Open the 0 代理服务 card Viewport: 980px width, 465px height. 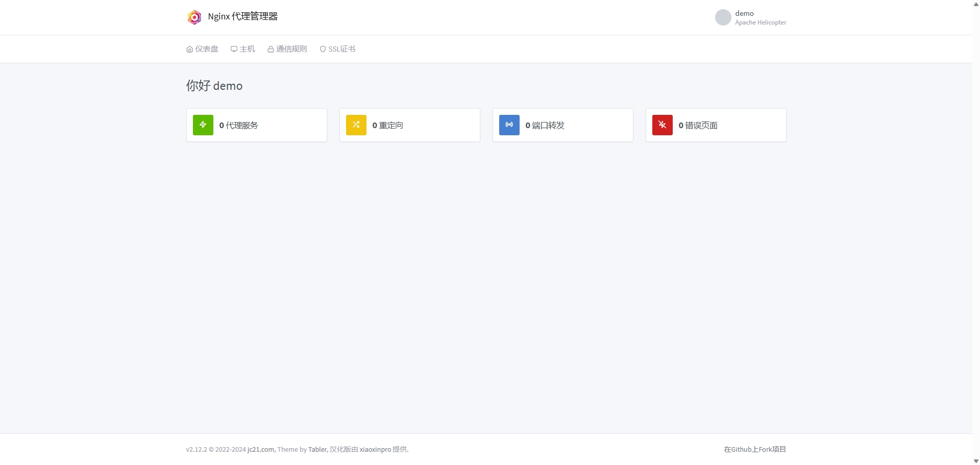(257, 125)
